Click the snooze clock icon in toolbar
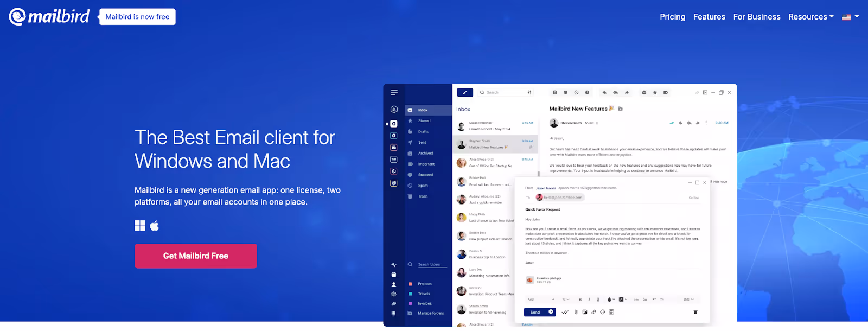 click(587, 92)
